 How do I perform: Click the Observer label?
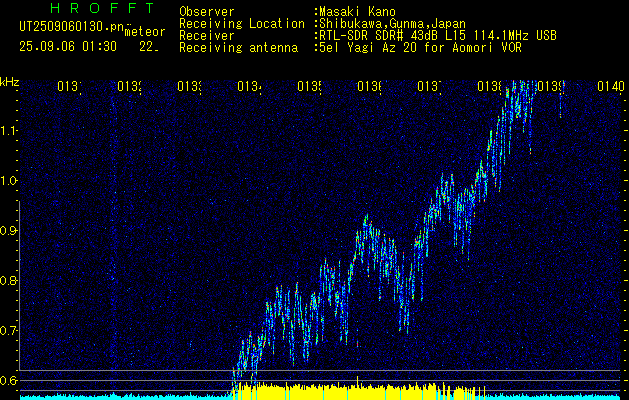pyautogui.click(x=207, y=12)
